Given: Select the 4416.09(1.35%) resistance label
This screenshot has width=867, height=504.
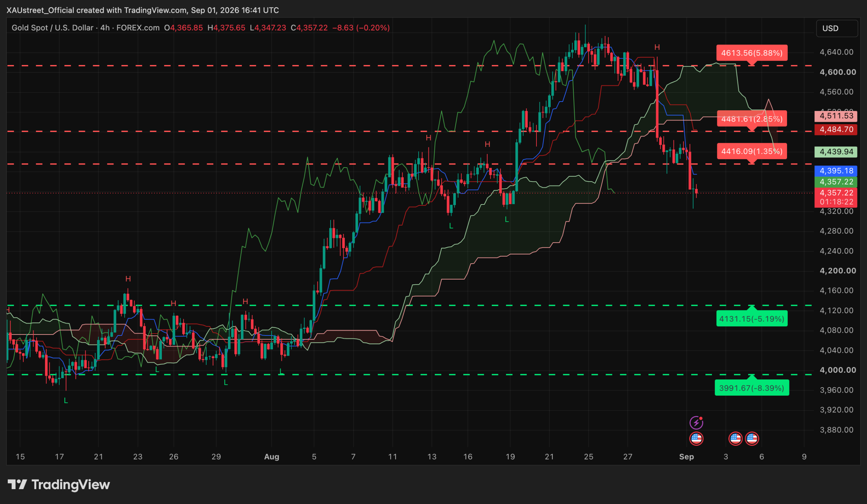Looking at the screenshot, I should pos(752,151).
